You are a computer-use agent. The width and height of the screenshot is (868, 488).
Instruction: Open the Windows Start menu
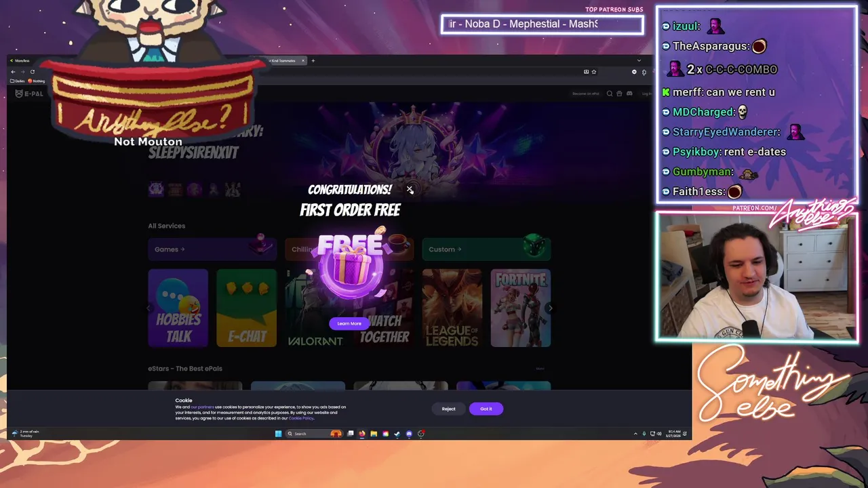click(x=278, y=434)
